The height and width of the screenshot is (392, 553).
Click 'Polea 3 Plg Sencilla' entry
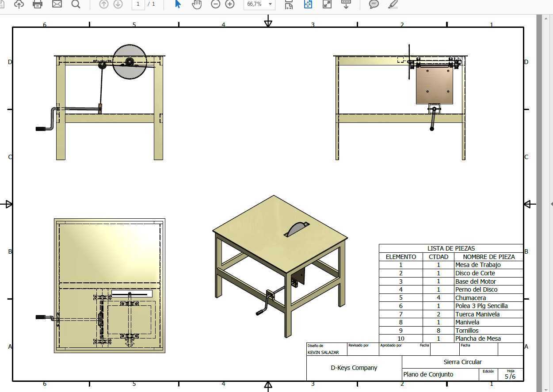click(x=481, y=306)
